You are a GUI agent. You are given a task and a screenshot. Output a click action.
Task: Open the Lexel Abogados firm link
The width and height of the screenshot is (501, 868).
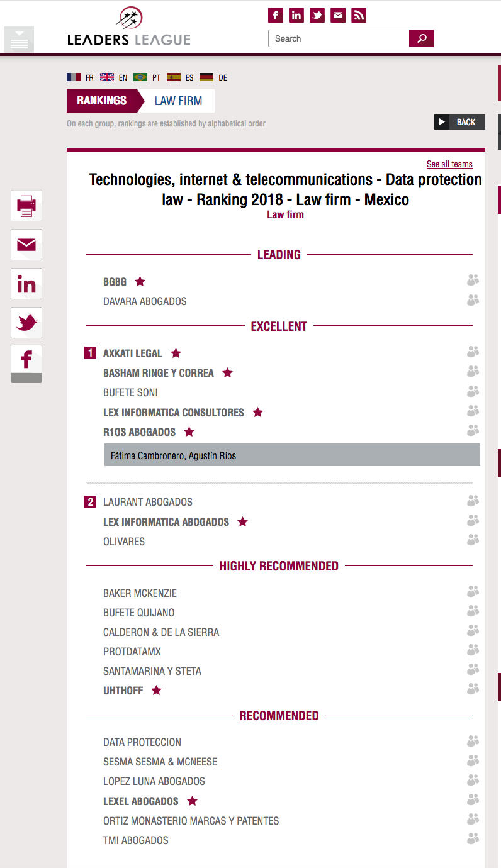click(x=141, y=801)
